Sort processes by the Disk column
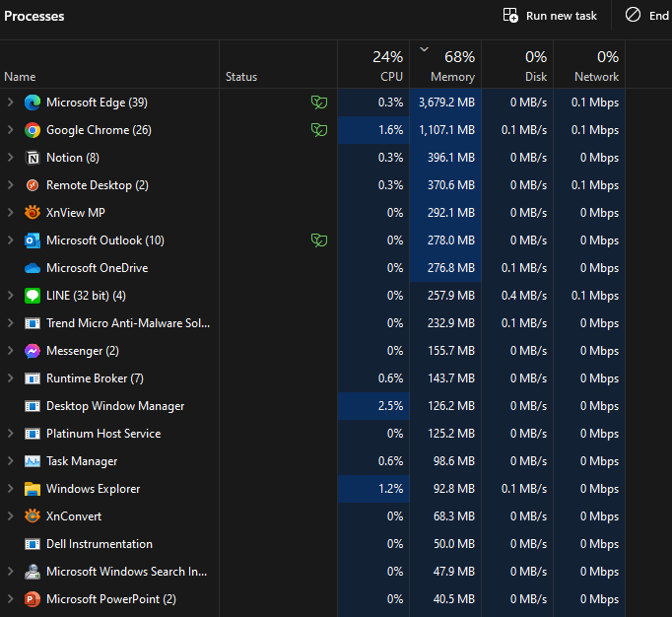Viewport: 672px width, 617px height. [x=517, y=65]
